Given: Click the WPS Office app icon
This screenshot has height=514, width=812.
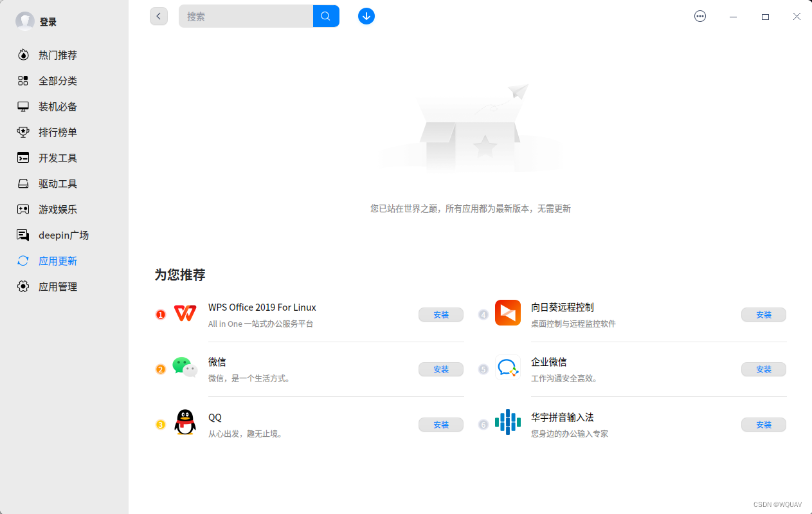Looking at the screenshot, I should pos(185,313).
